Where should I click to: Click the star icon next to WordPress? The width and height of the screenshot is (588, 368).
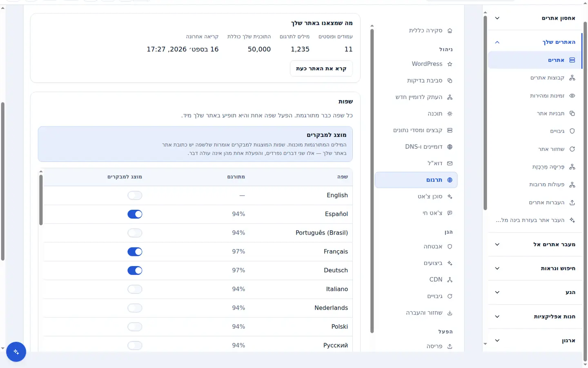click(450, 64)
